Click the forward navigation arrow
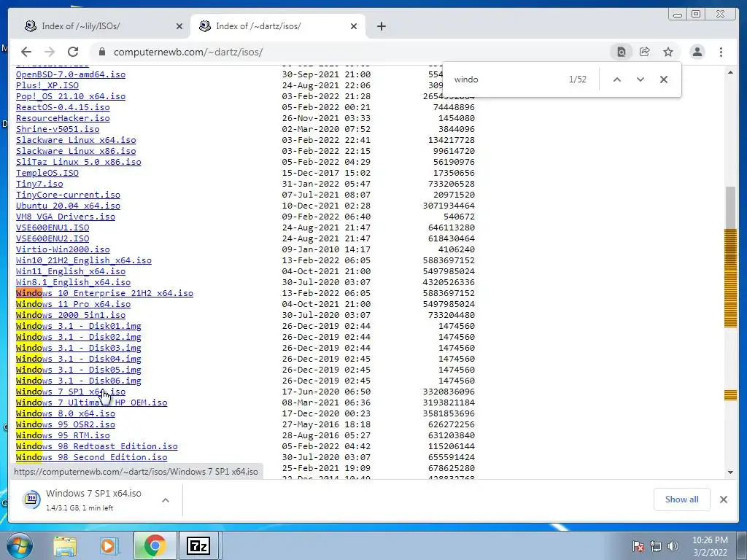 tap(50, 52)
